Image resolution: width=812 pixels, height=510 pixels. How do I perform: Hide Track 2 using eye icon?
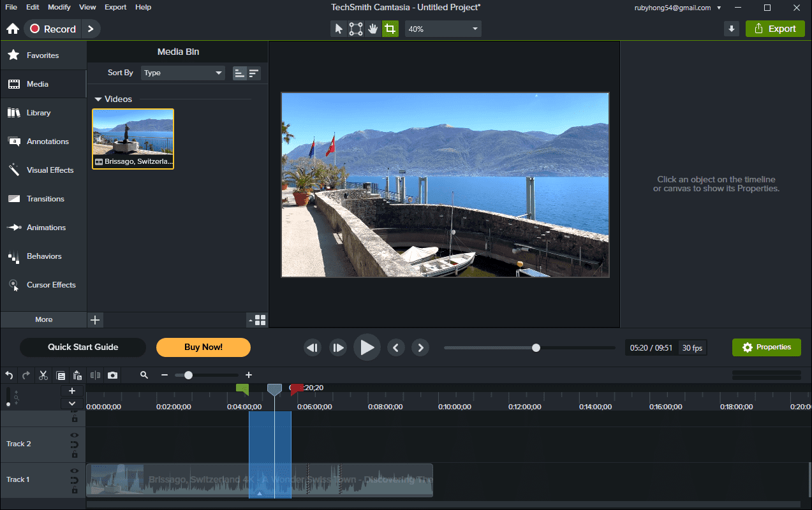[74, 435]
